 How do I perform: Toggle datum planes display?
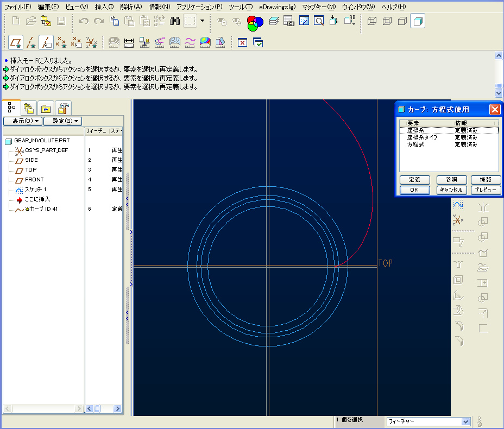pos(16,42)
